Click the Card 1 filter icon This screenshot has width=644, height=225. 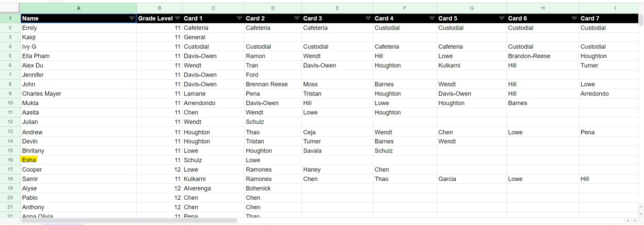(239, 19)
